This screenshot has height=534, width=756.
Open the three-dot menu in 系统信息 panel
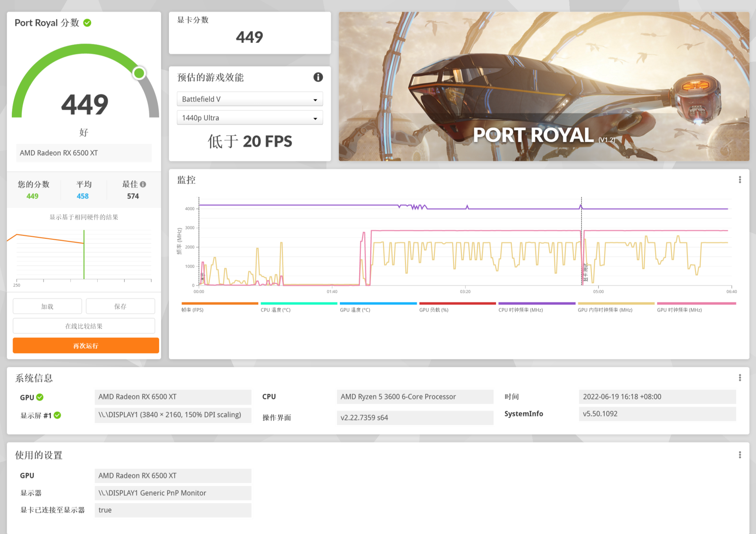click(x=740, y=378)
